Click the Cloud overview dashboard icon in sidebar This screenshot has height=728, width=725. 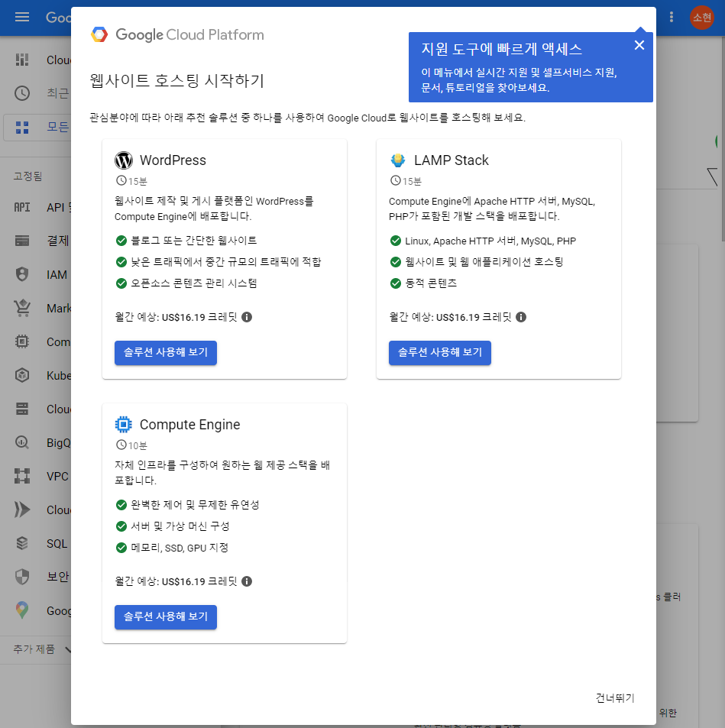click(22, 60)
